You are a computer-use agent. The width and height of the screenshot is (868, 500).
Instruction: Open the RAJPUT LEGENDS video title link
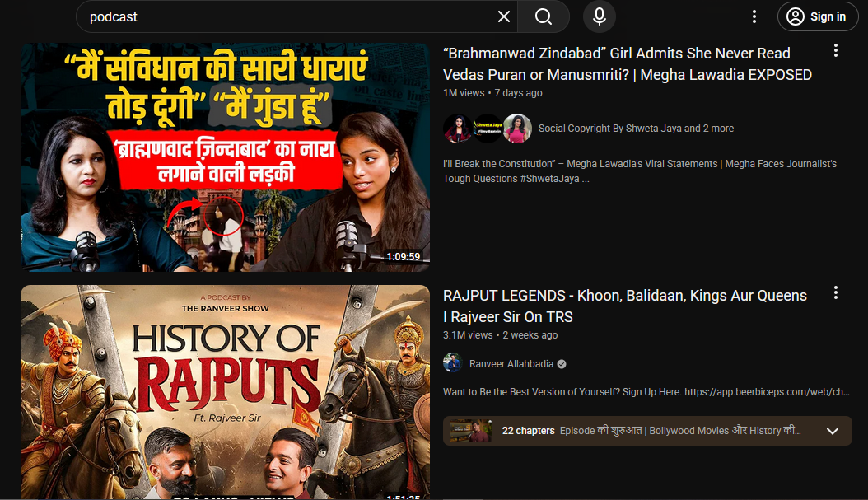[624, 306]
